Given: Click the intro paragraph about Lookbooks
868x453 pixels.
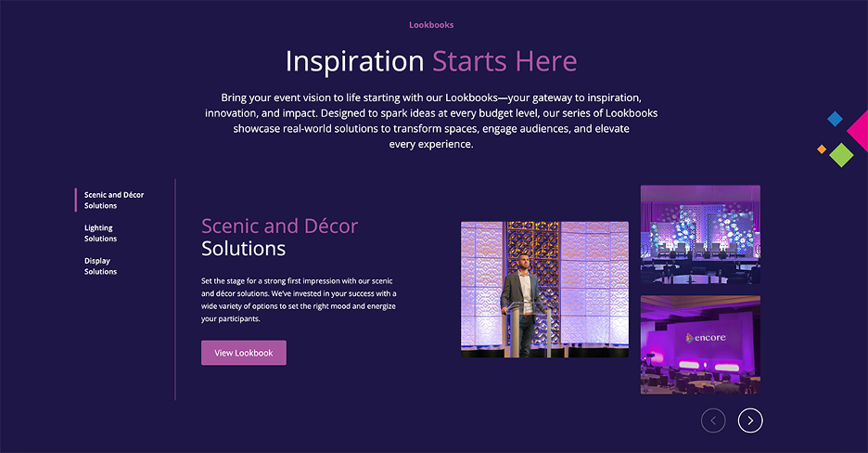Looking at the screenshot, I should [x=431, y=121].
